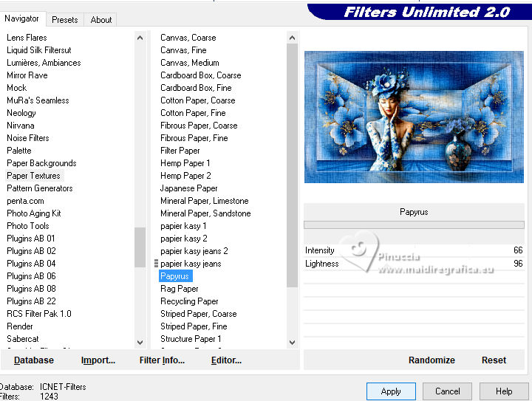This screenshot has width=532, height=401.
Task: Apply the Papyrus filter
Action: [391, 391]
